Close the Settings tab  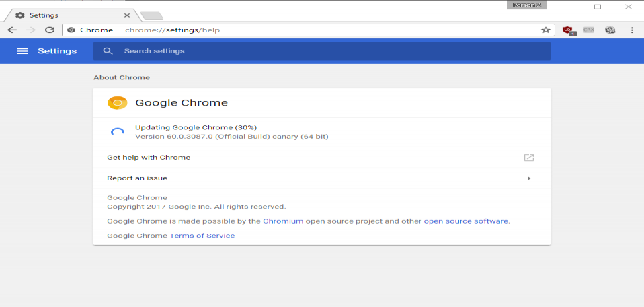(127, 15)
